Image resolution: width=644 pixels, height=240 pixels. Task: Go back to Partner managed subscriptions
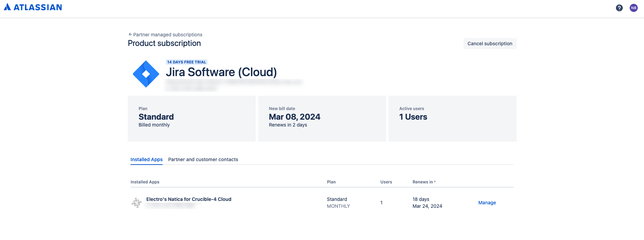pos(167,35)
